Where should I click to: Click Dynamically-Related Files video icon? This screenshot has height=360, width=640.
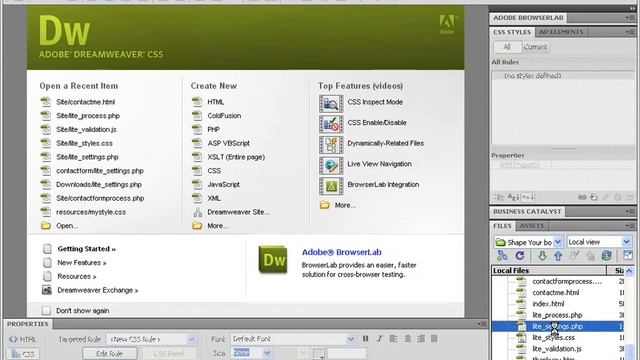331,144
